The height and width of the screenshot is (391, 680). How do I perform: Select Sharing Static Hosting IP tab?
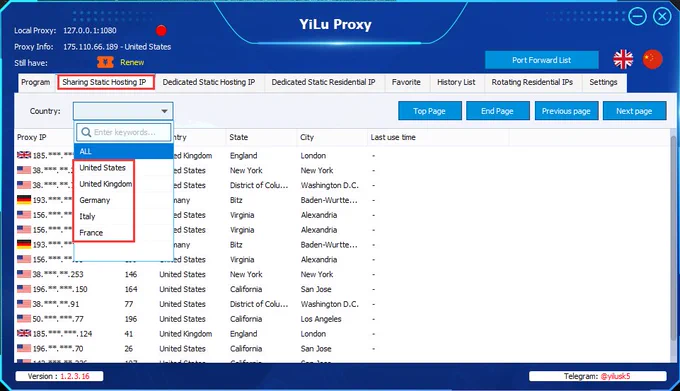click(105, 82)
